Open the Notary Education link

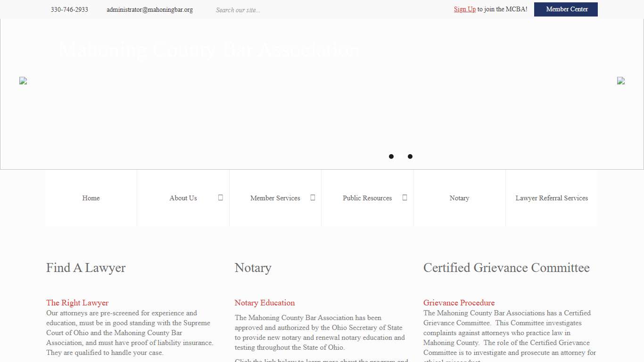coord(264,303)
